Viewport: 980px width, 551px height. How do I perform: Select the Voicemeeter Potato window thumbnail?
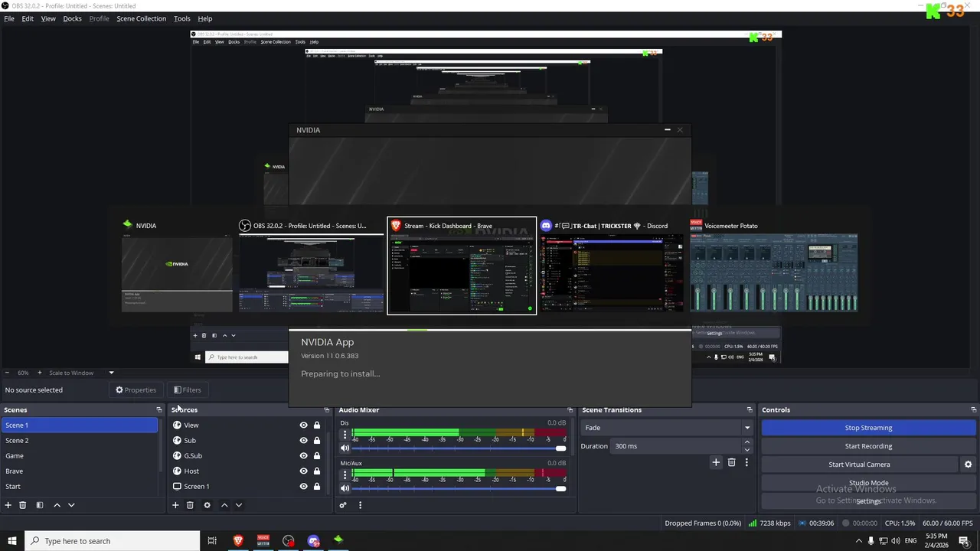pos(773,266)
